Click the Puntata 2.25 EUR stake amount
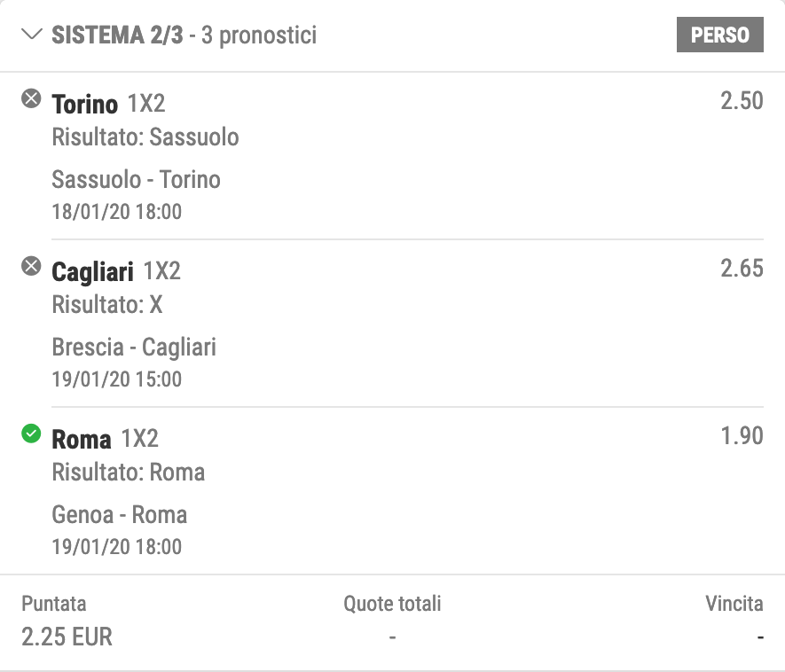This screenshot has height=672, width=785. tap(67, 637)
